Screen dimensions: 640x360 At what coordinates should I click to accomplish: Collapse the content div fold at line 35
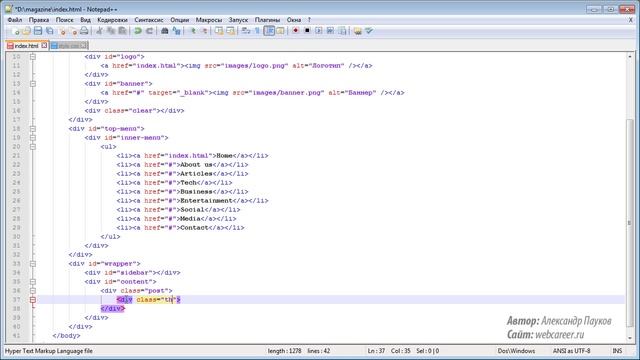[x=33, y=282]
